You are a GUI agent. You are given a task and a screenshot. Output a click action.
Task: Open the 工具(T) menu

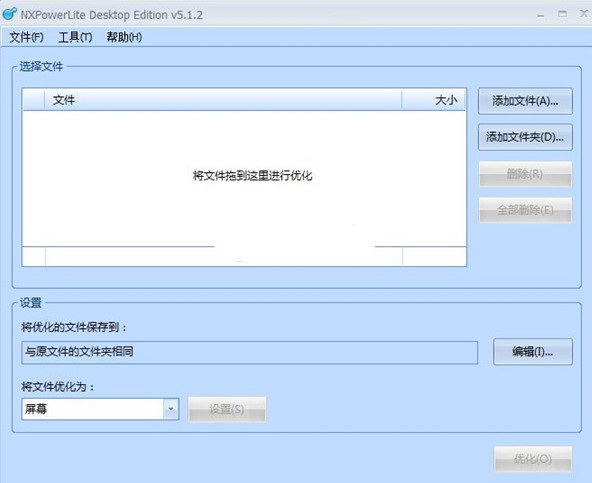pyautogui.click(x=75, y=37)
